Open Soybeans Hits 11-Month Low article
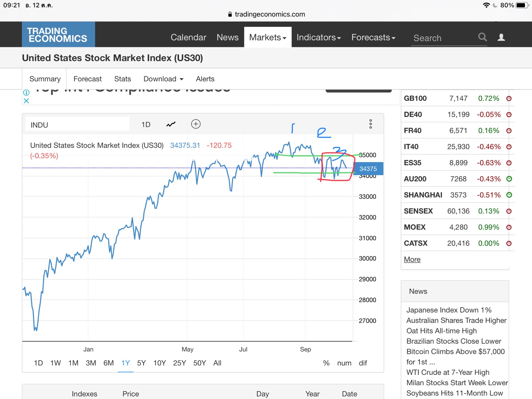This screenshot has width=532, height=399. [455, 393]
